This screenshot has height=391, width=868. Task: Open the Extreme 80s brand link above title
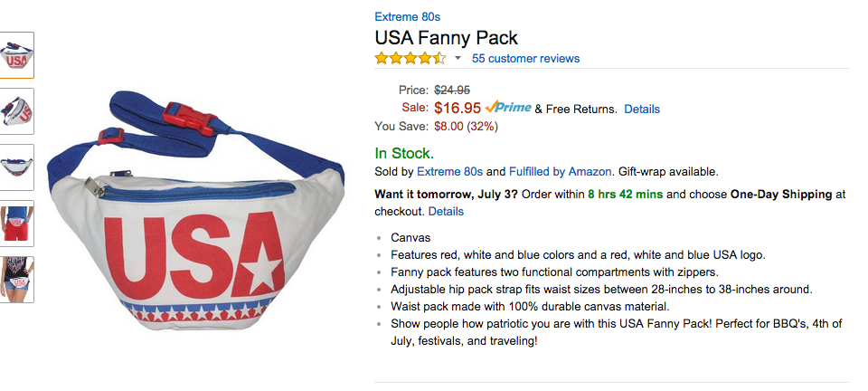tap(407, 16)
